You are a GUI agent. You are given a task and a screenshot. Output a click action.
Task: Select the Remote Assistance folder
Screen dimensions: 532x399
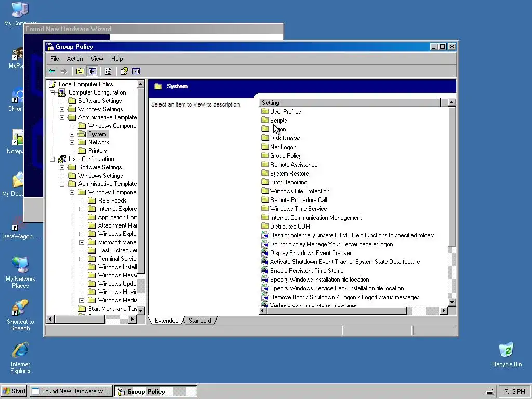coord(294,165)
